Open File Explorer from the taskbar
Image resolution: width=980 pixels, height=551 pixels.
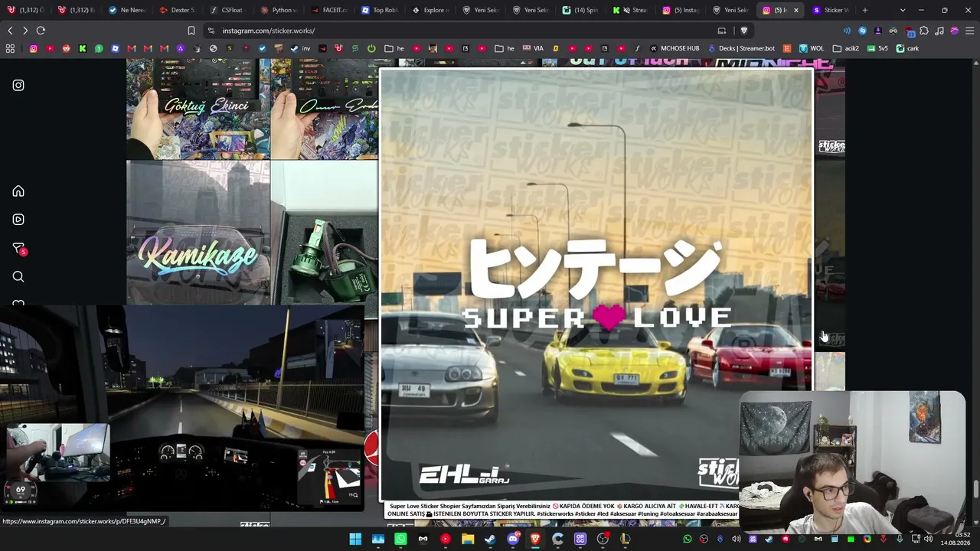click(x=468, y=539)
